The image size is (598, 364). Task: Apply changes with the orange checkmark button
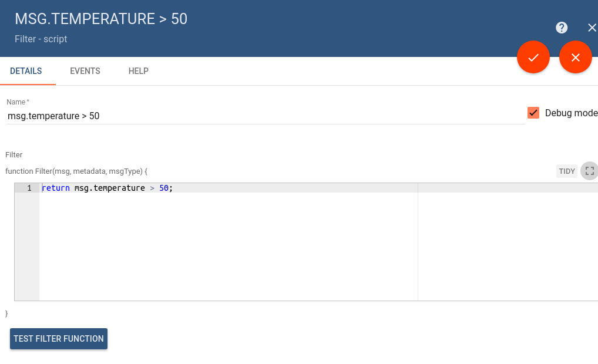tap(533, 58)
